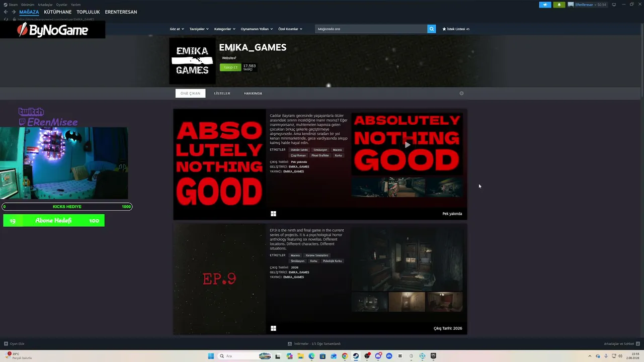
Task: Open the EP.9 capsule image
Action: 219,279
